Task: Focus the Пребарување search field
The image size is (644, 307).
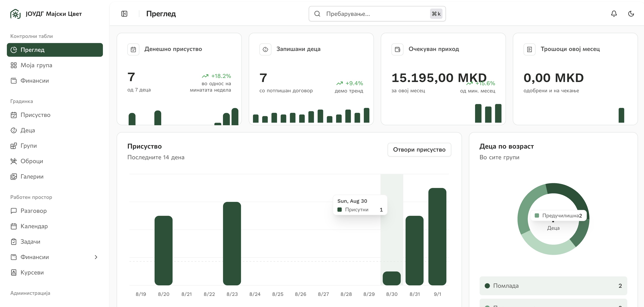Action: (377, 14)
